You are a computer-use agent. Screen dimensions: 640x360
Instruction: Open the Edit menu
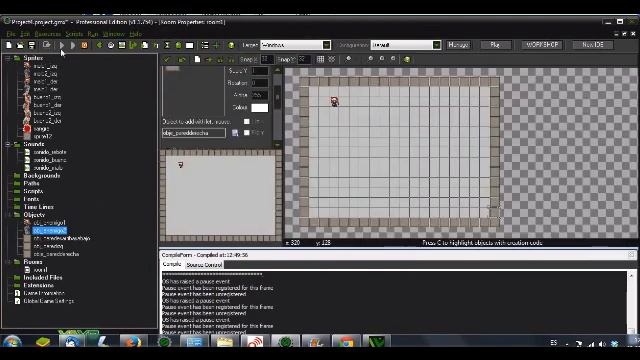click(x=25, y=34)
